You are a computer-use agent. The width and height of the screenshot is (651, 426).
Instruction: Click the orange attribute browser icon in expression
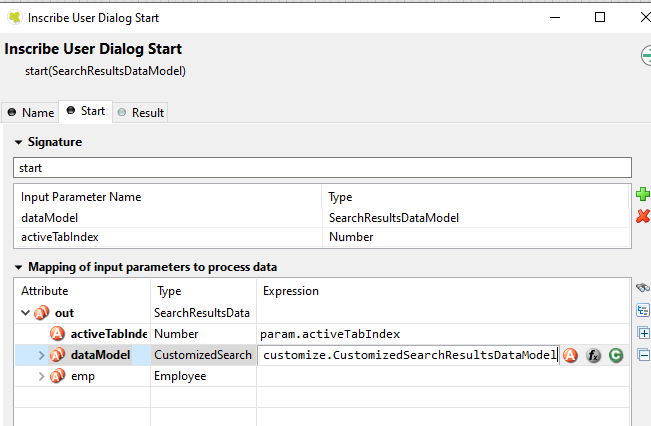point(570,355)
